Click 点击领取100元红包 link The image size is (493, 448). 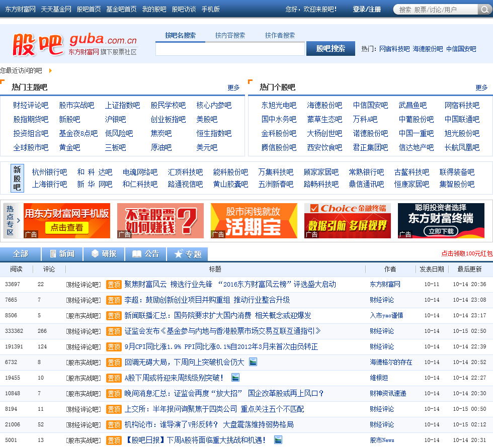tap(467, 253)
